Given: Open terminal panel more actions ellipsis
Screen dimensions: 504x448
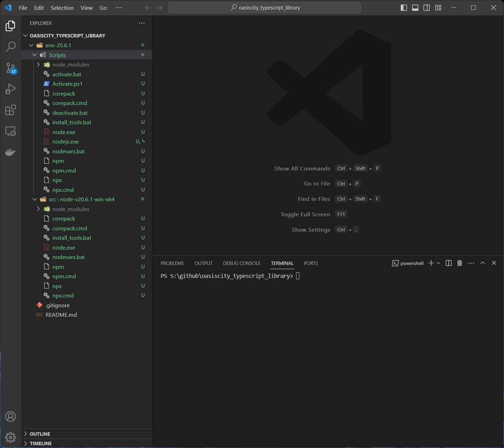Looking at the screenshot, I should 471,263.
